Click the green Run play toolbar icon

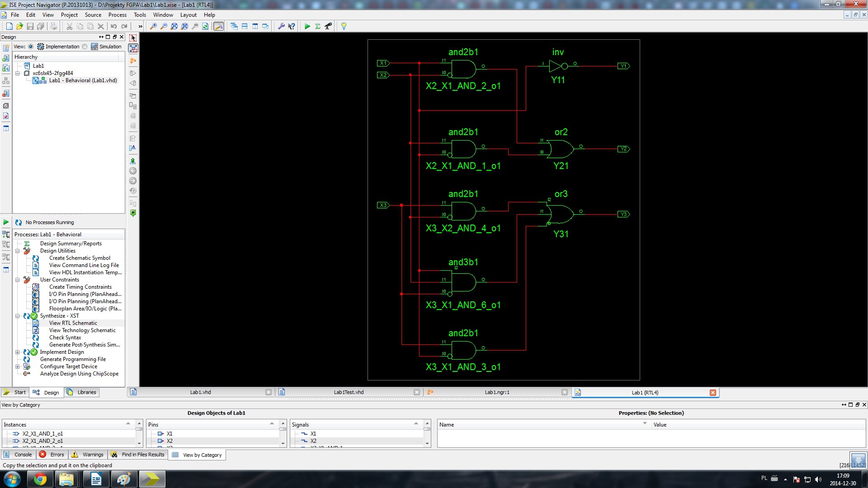[307, 26]
